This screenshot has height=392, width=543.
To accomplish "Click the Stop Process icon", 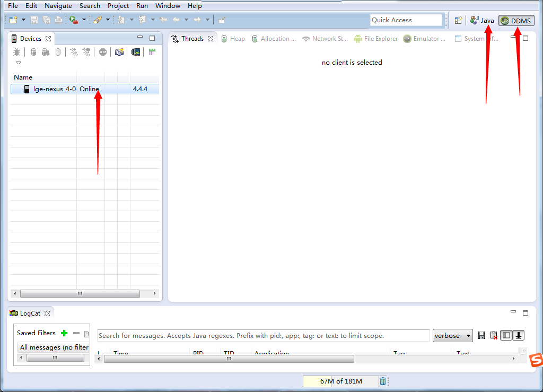I will pos(103,52).
